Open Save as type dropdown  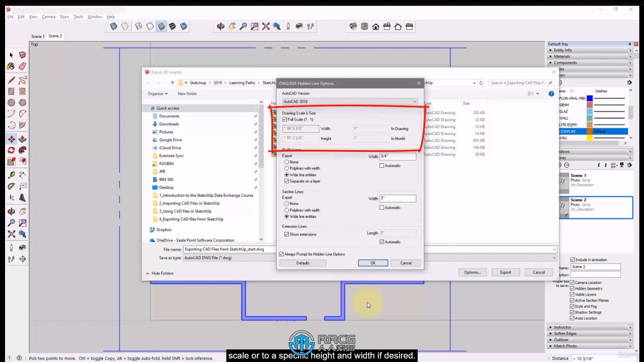point(370,258)
